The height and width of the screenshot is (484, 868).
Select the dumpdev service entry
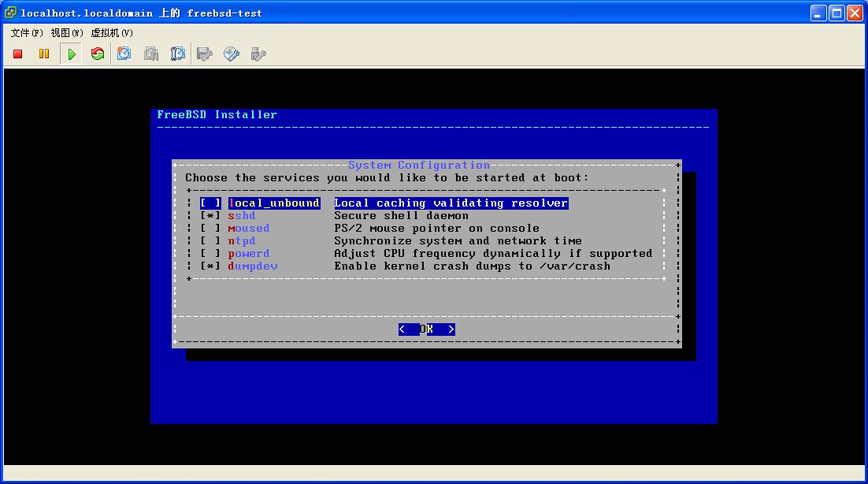[253, 266]
